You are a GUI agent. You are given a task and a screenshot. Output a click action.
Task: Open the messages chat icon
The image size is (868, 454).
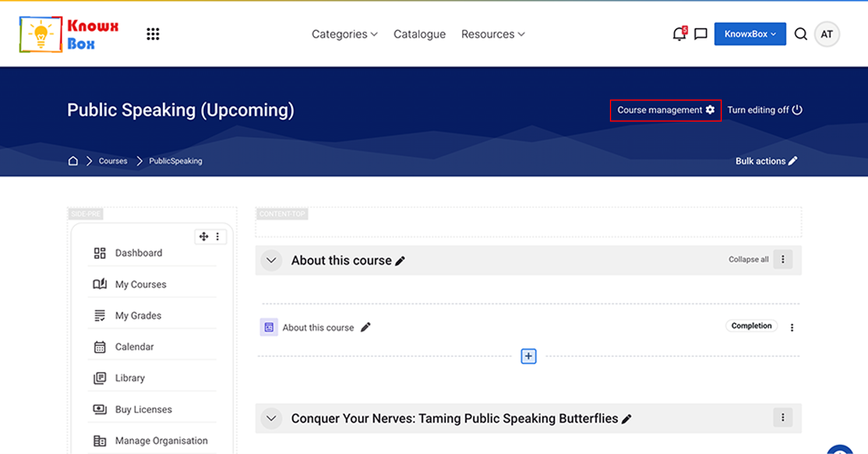pos(701,34)
